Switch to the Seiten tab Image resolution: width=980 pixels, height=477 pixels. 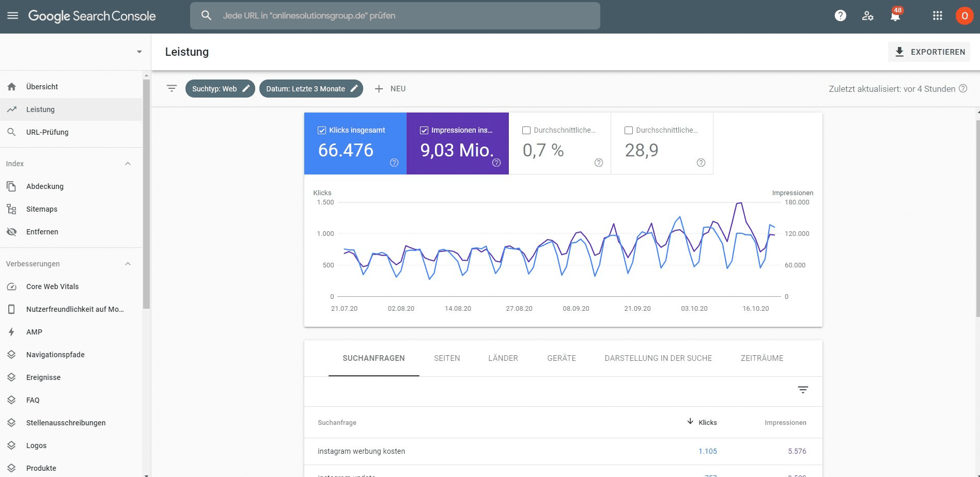[447, 358]
